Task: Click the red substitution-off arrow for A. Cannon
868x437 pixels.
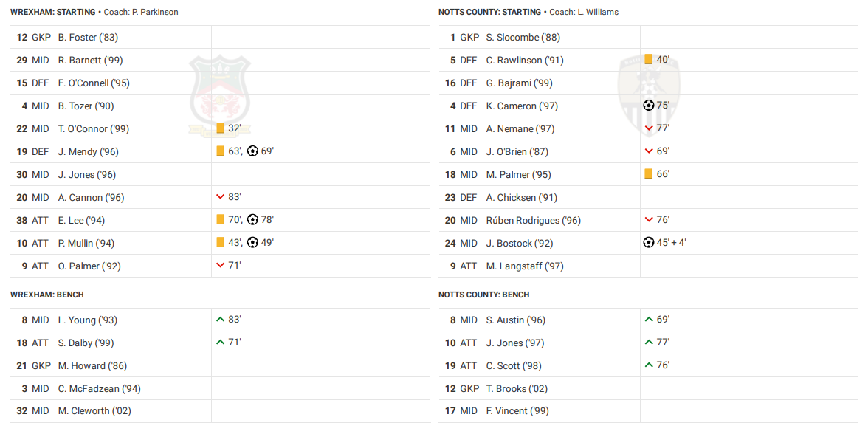Action: pos(220,197)
